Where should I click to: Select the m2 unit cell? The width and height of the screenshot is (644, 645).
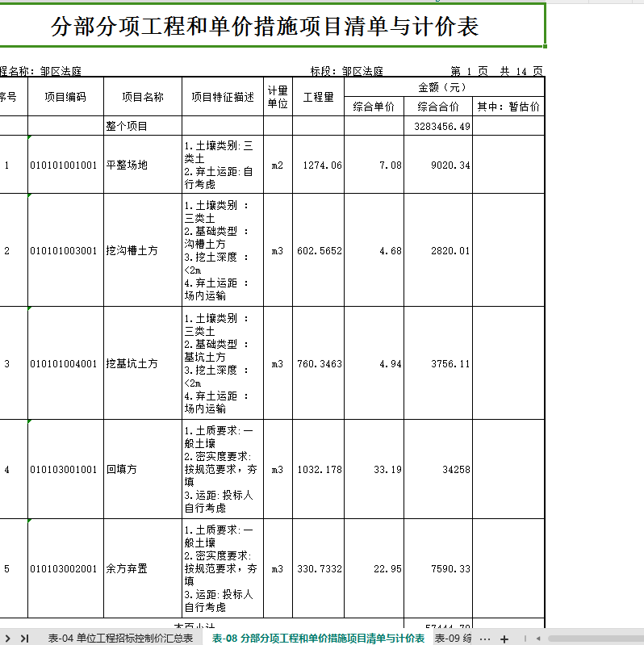click(x=278, y=165)
